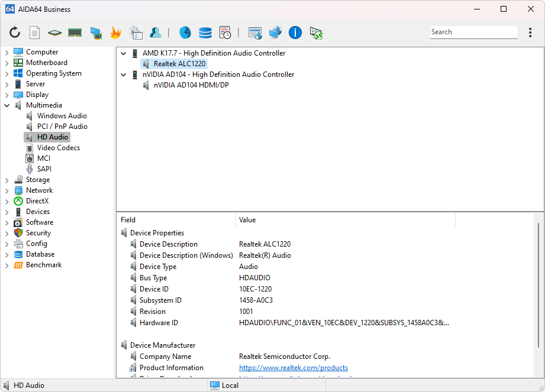Click the user account toolbar icon
This screenshot has width=545, height=392.
tap(156, 33)
